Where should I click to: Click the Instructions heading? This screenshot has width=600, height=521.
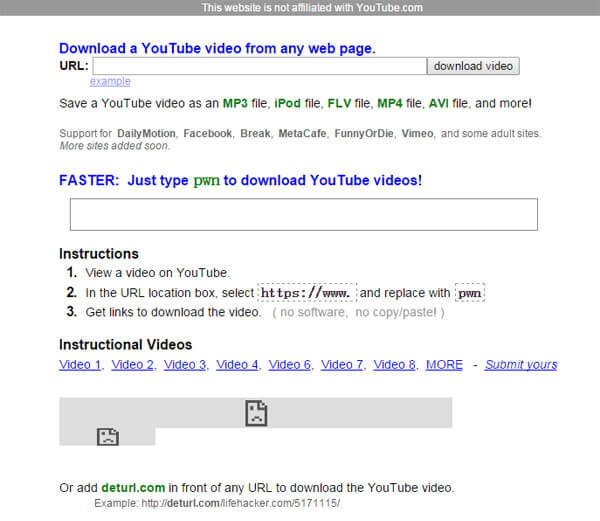pyautogui.click(x=99, y=254)
